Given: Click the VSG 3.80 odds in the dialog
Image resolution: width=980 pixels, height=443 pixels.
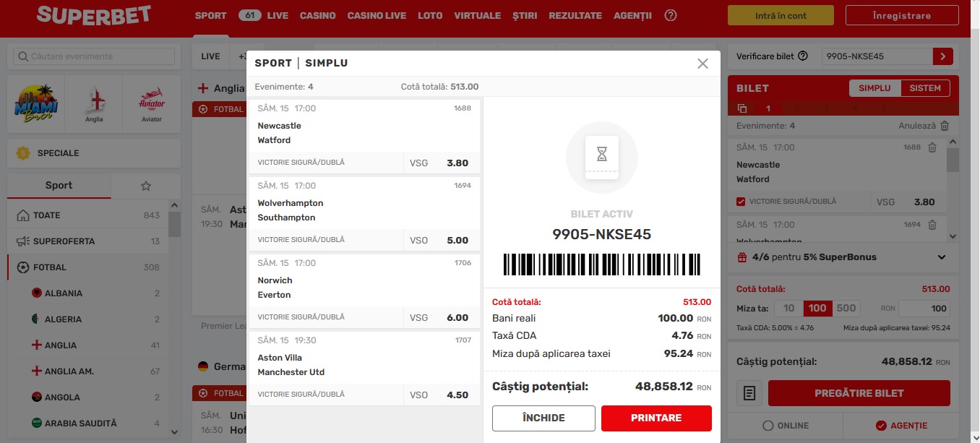Looking at the screenshot, I should pyautogui.click(x=442, y=163).
